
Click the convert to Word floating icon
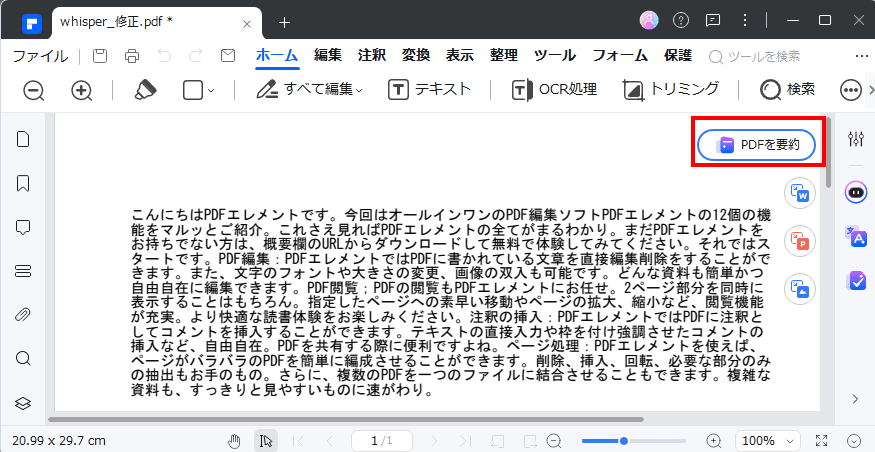800,194
